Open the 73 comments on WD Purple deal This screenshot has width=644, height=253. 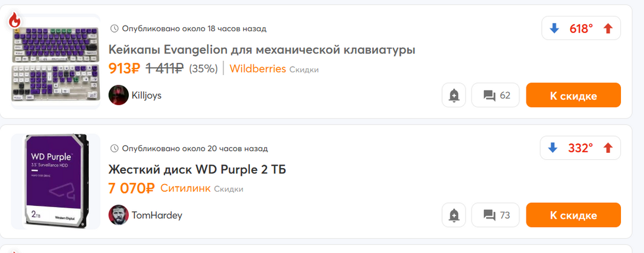(x=496, y=215)
